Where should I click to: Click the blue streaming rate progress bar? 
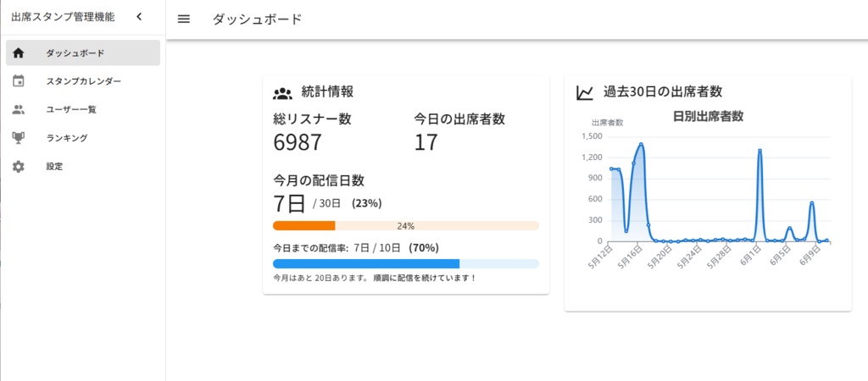tap(405, 263)
